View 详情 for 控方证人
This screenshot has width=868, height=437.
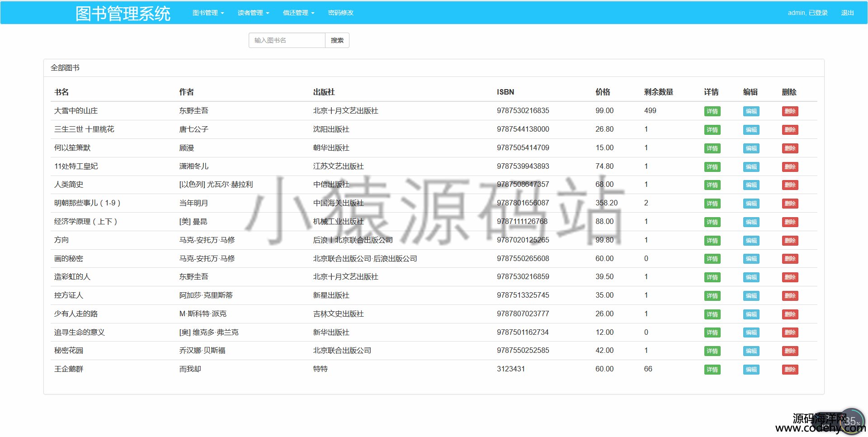[x=712, y=296]
